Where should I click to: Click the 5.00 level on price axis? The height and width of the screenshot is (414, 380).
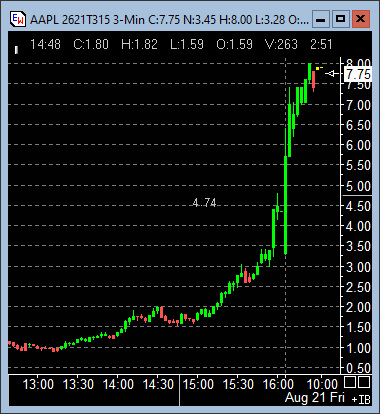click(358, 186)
